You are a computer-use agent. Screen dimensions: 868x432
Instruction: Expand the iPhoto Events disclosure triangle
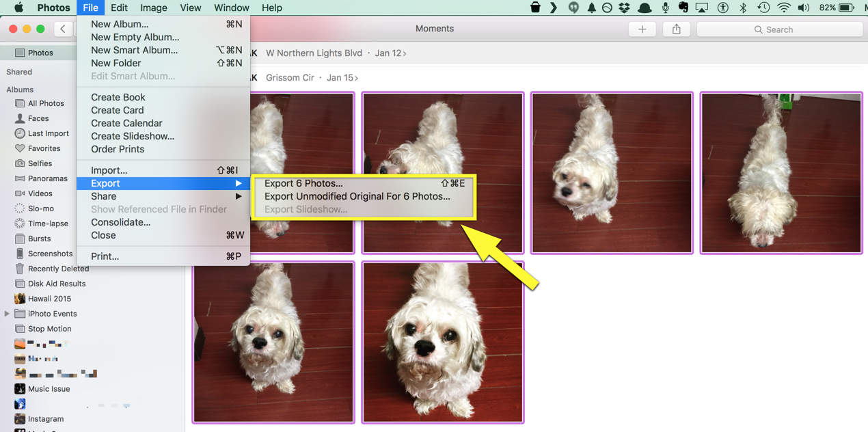pos(8,314)
